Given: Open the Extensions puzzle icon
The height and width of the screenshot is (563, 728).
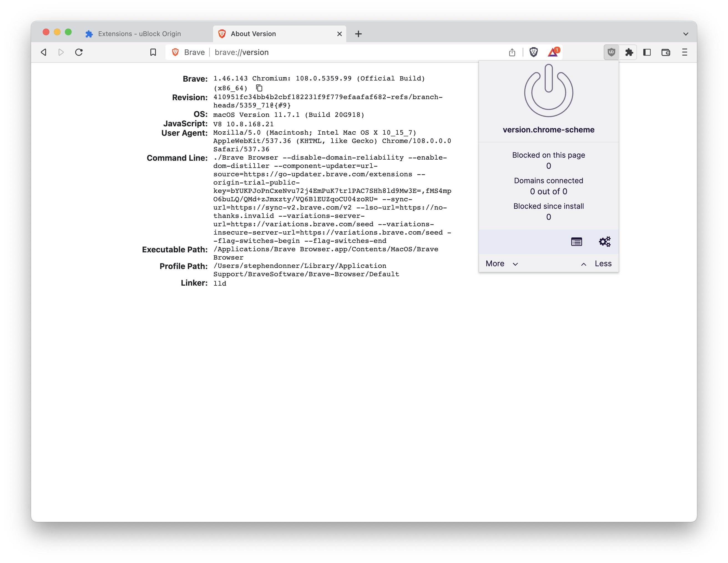Looking at the screenshot, I should click(629, 52).
